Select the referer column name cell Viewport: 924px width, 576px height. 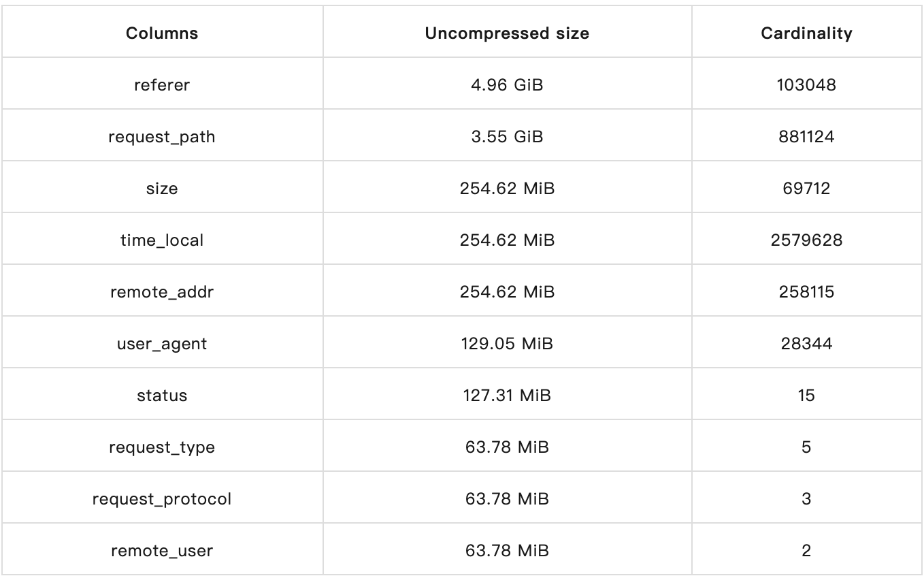(x=162, y=85)
